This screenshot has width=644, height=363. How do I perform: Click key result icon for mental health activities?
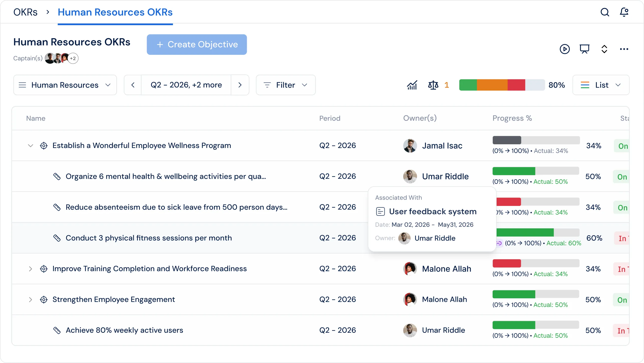tap(57, 176)
